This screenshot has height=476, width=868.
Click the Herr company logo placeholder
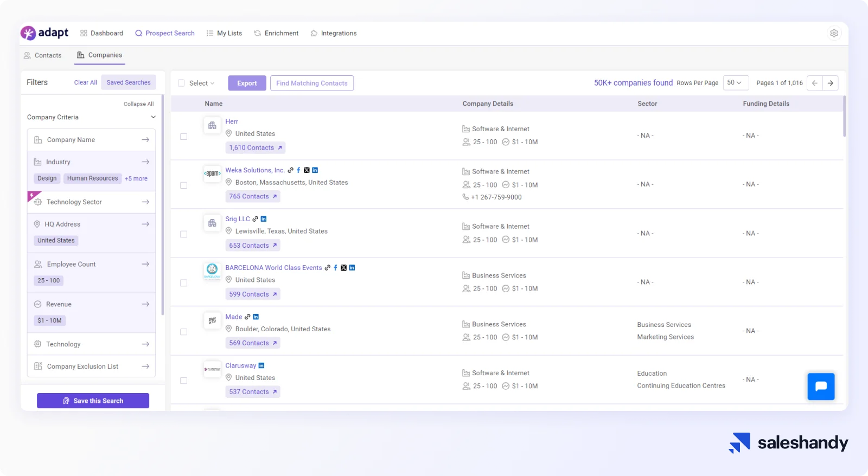coord(212,125)
